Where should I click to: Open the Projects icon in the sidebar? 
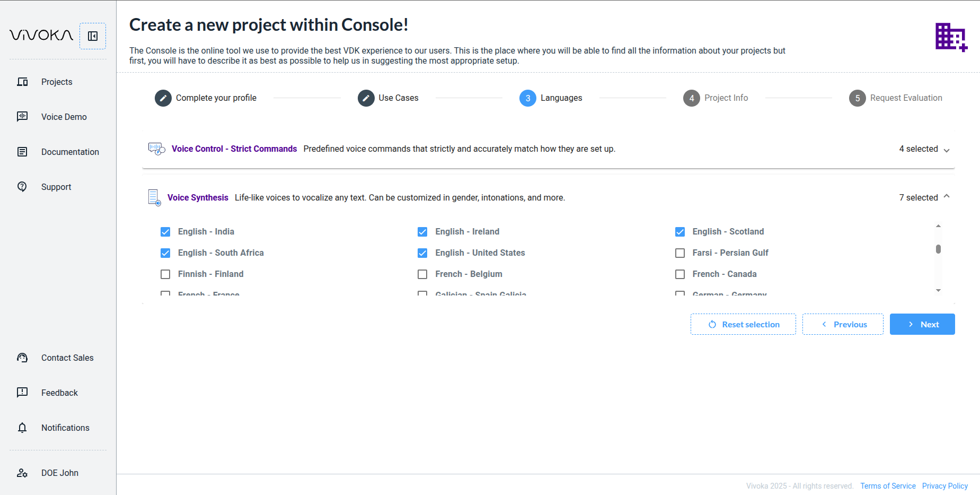coord(22,82)
